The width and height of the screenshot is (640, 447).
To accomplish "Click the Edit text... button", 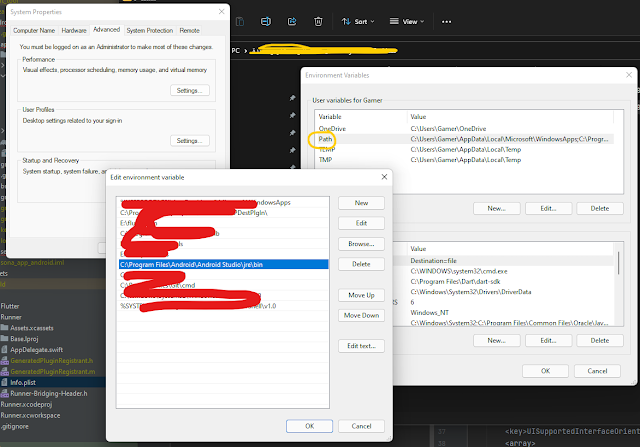I will [362, 345].
